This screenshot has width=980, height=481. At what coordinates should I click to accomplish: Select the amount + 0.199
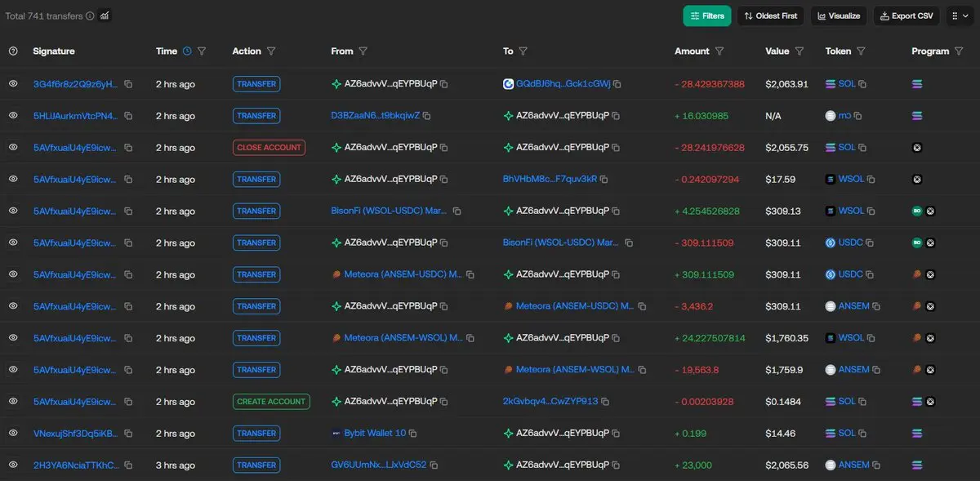click(691, 433)
